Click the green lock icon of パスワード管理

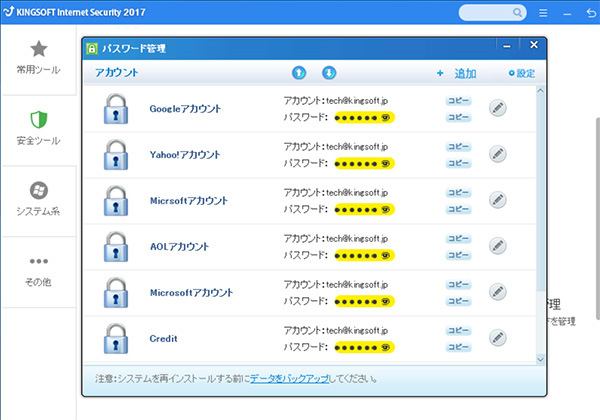pyautogui.click(x=92, y=49)
